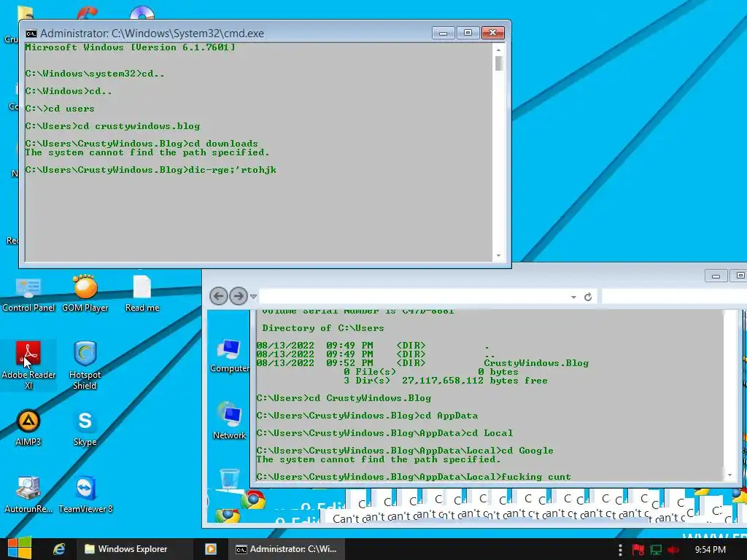Open the Read me file icon
This screenshot has height=560, width=747.
pyautogui.click(x=142, y=295)
